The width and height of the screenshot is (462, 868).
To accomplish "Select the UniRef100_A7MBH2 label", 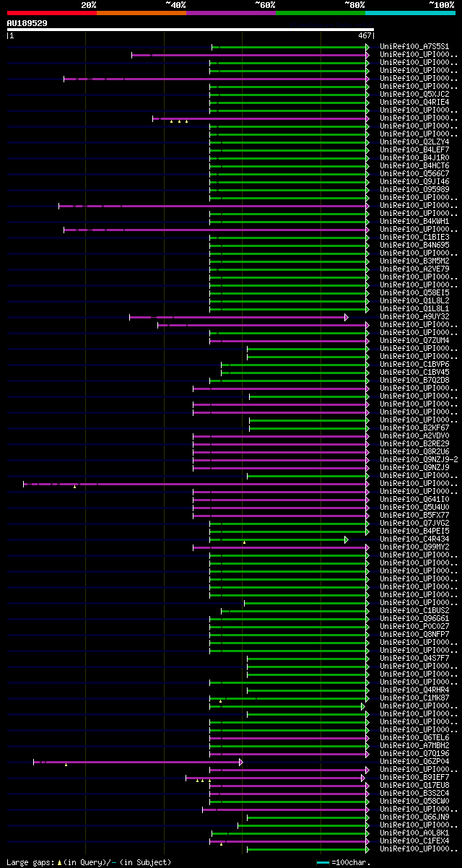I will (414, 745).
